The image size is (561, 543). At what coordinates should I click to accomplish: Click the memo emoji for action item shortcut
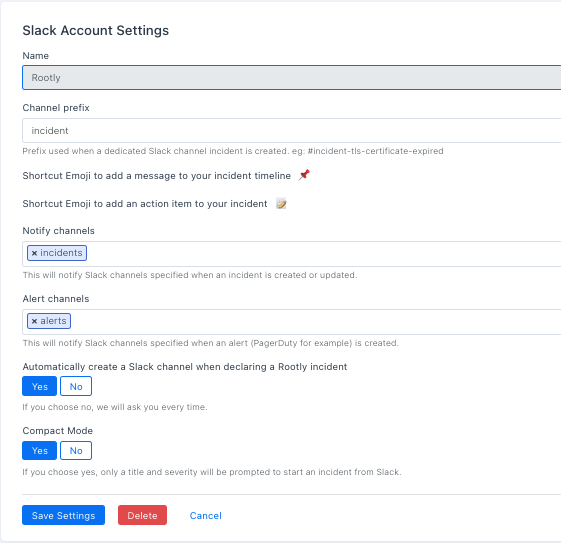281,204
